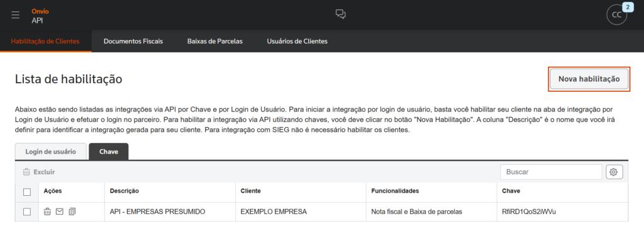The height and width of the screenshot is (231, 644).
Task: Switch to Login de usuário tab
Action: pos(50,151)
